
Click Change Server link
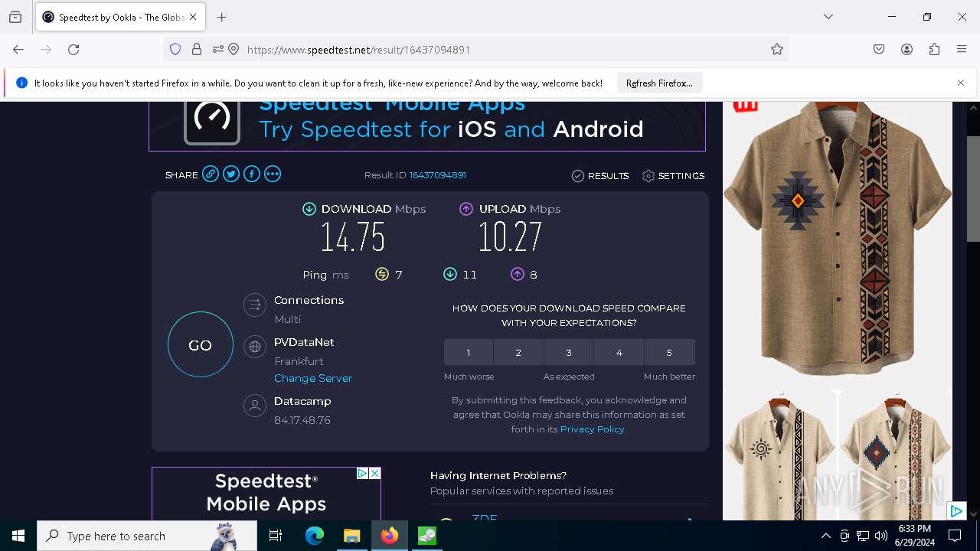pyautogui.click(x=313, y=378)
